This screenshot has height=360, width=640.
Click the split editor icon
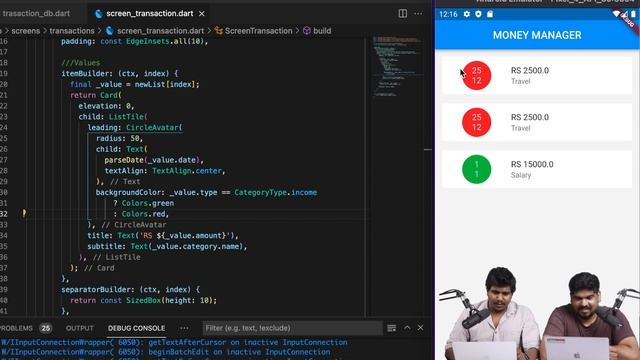click(x=402, y=13)
